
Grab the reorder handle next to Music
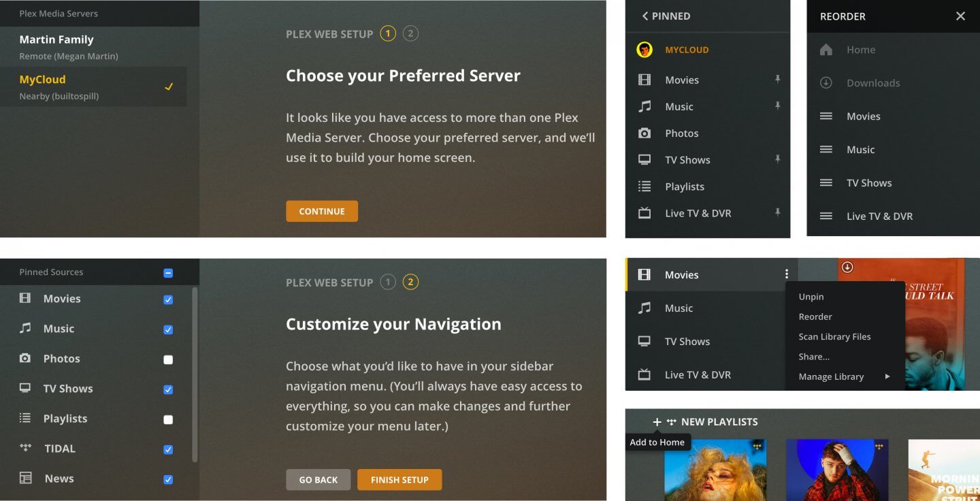(x=826, y=150)
